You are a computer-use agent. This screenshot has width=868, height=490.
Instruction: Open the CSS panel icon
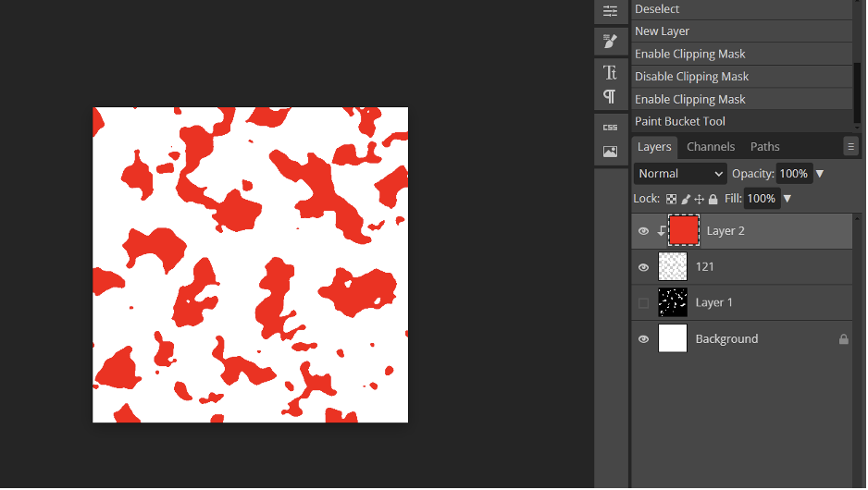pos(610,128)
